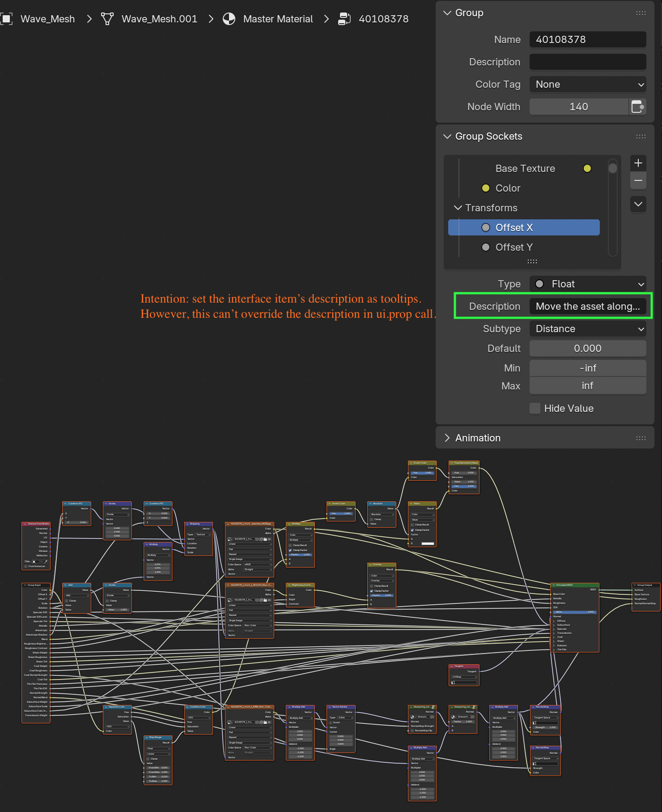
Task: Click the float type circle icon beside Float
Action: click(539, 284)
